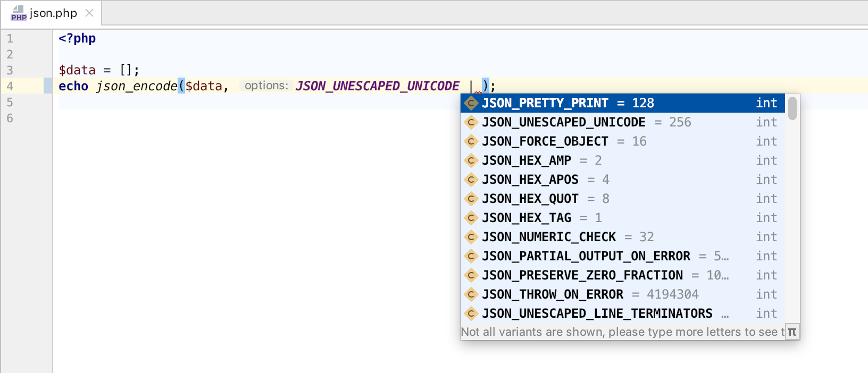The height and width of the screenshot is (373, 868).
Task: Click the constant icon beside JSON_NUMERIC_CHECK
Action: pyautogui.click(x=471, y=237)
